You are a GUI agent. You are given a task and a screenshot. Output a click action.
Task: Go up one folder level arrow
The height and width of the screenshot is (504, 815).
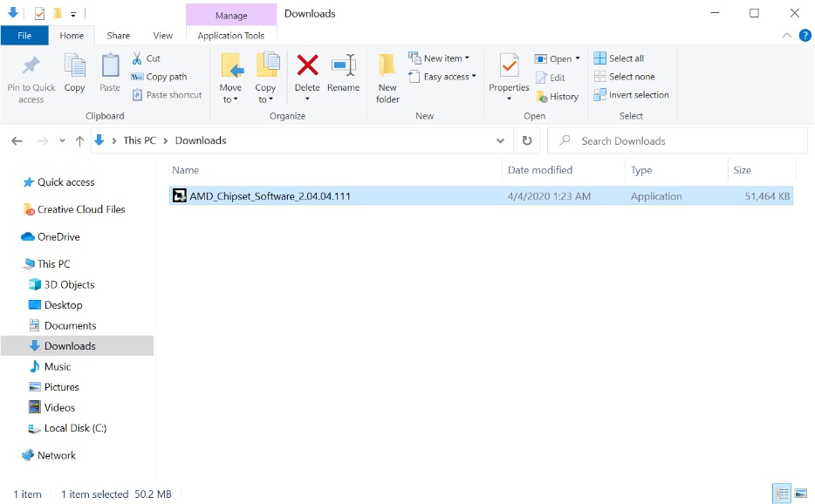[x=79, y=140]
